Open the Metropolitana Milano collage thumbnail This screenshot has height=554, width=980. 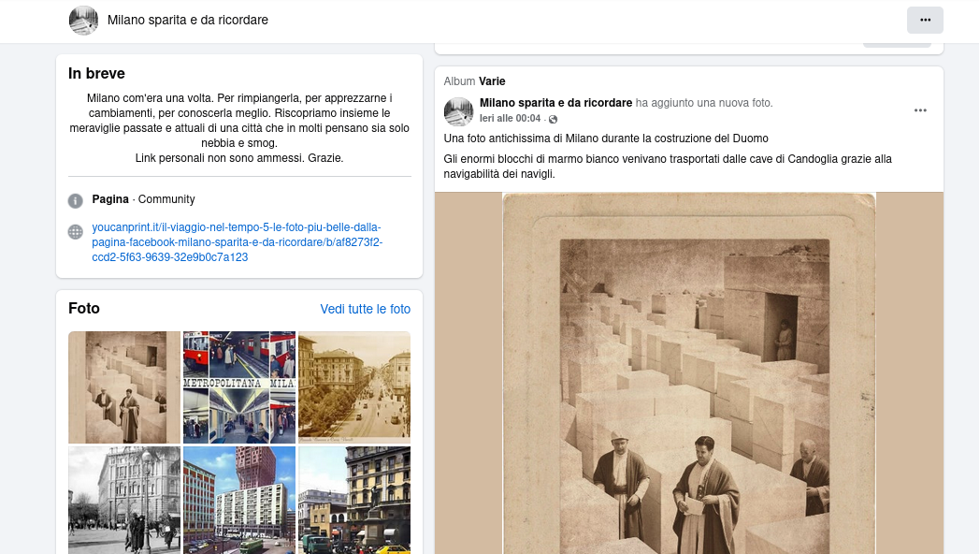coord(239,386)
